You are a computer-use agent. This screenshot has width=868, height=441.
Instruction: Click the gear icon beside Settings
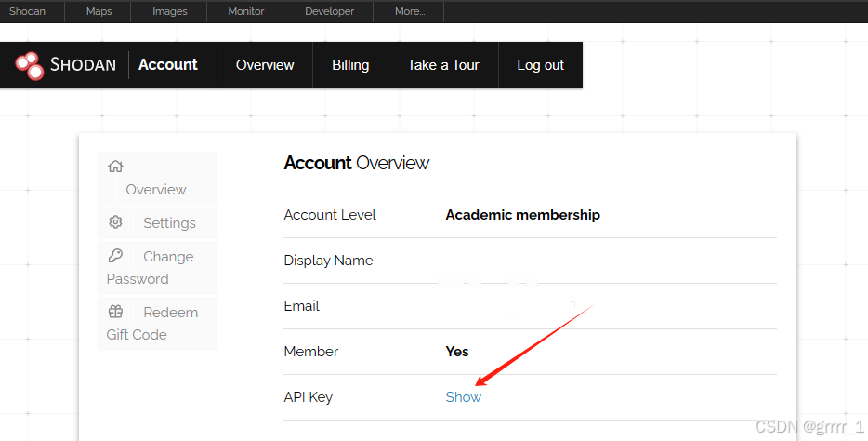point(115,222)
